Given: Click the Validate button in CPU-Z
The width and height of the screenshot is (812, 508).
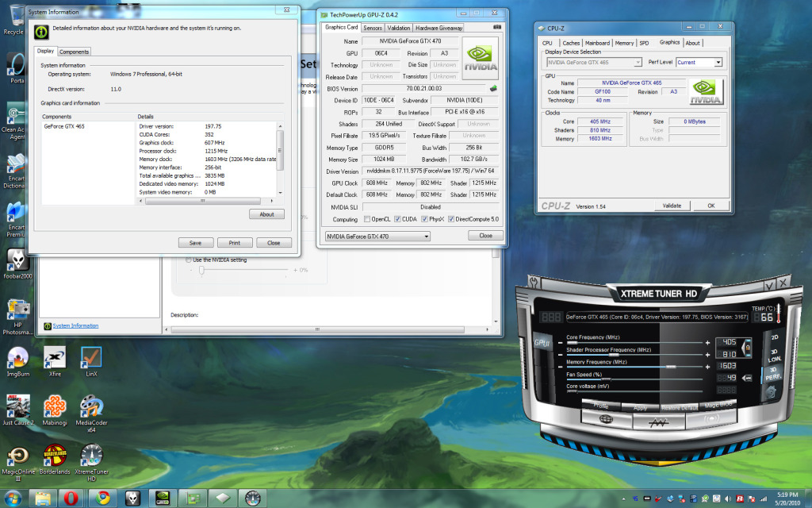Looking at the screenshot, I should pos(672,206).
